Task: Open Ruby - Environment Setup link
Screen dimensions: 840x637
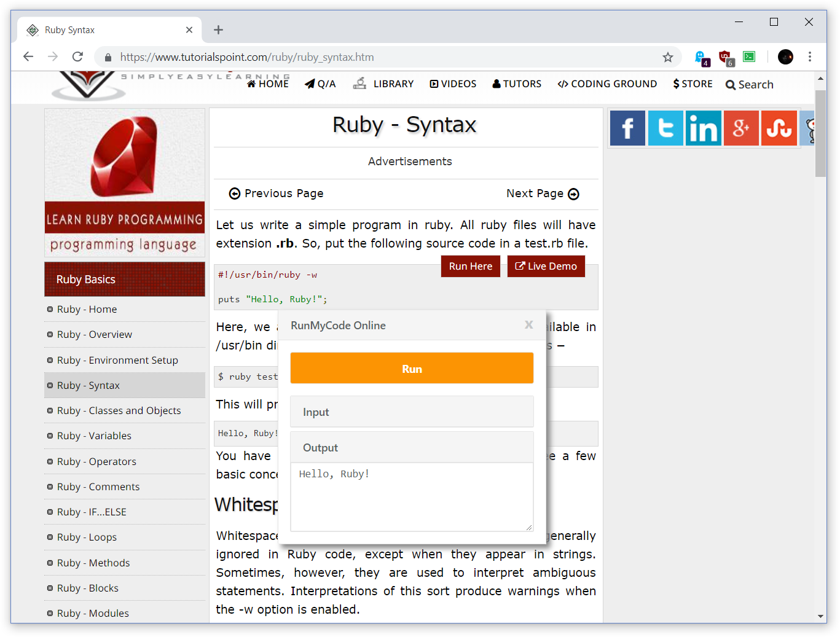Action: 117,360
